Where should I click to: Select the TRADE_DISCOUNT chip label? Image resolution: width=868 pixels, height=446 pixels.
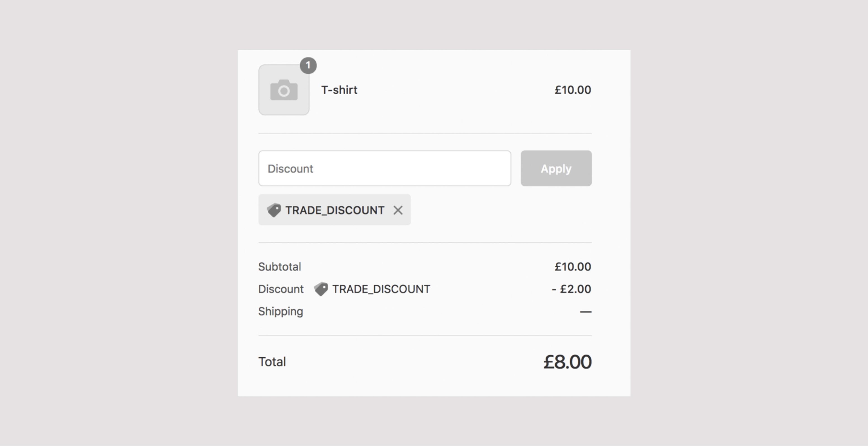(335, 210)
